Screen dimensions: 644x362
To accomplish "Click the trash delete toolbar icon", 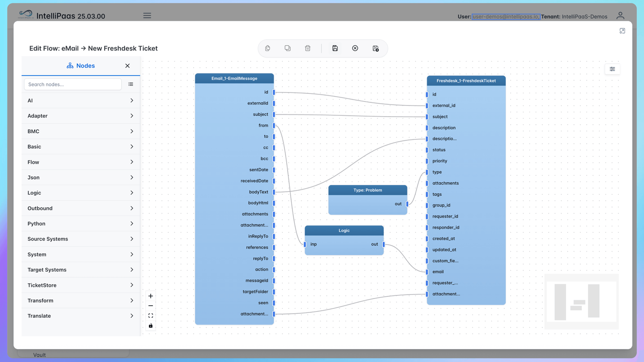I will (308, 48).
